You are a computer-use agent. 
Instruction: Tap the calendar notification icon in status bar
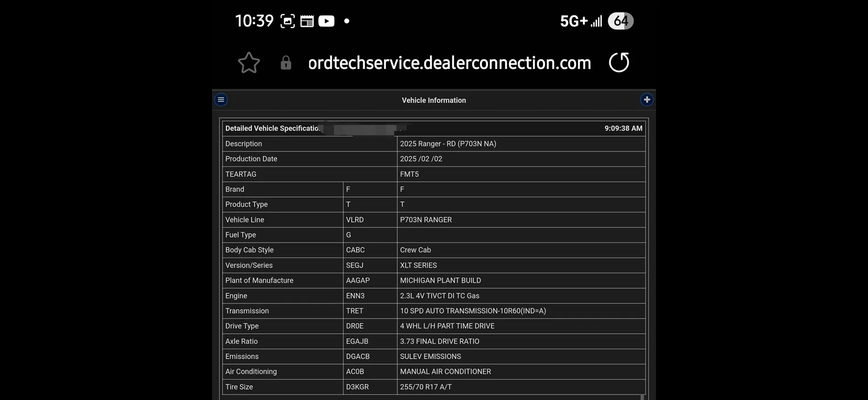(x=307, y=21)
